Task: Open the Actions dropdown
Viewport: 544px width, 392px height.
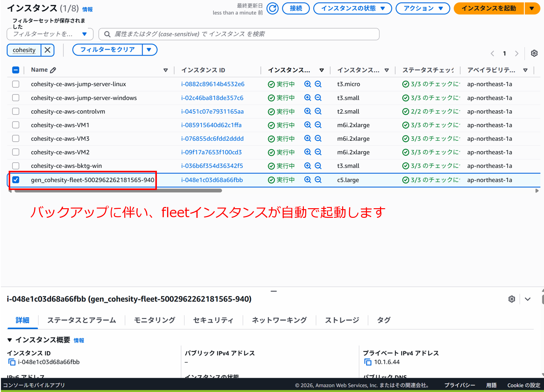Action: tap(423, 8)
